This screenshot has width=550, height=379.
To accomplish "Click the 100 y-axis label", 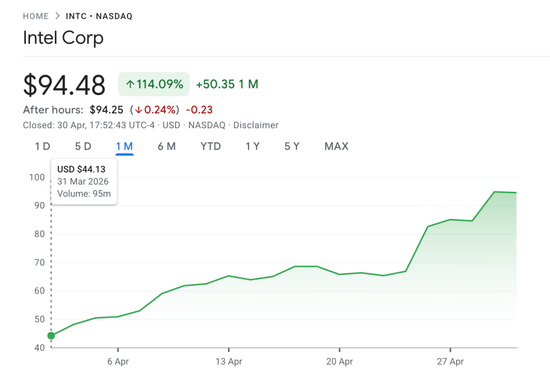I will click(x=37, y=178).
